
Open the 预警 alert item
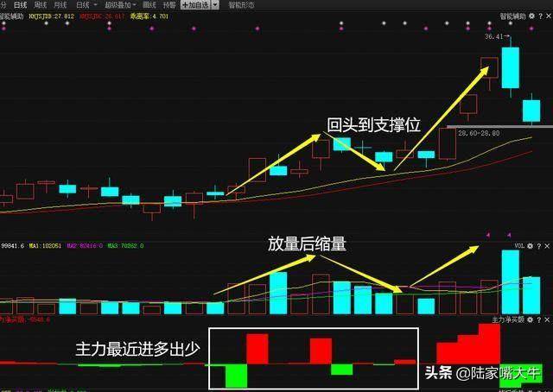[x=169, y=5]
